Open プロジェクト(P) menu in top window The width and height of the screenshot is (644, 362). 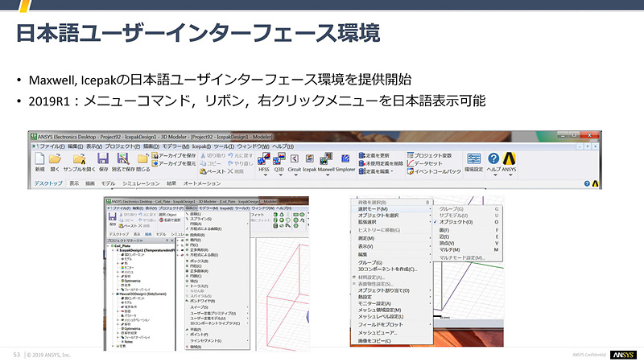[122, 146]
